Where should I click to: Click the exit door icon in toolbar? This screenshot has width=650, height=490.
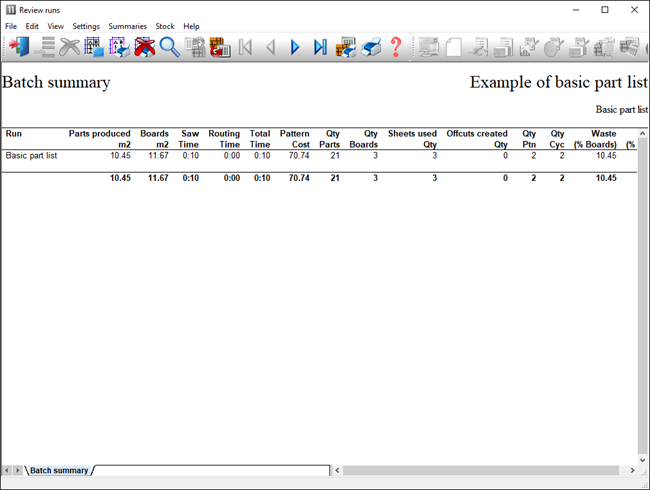18,47
